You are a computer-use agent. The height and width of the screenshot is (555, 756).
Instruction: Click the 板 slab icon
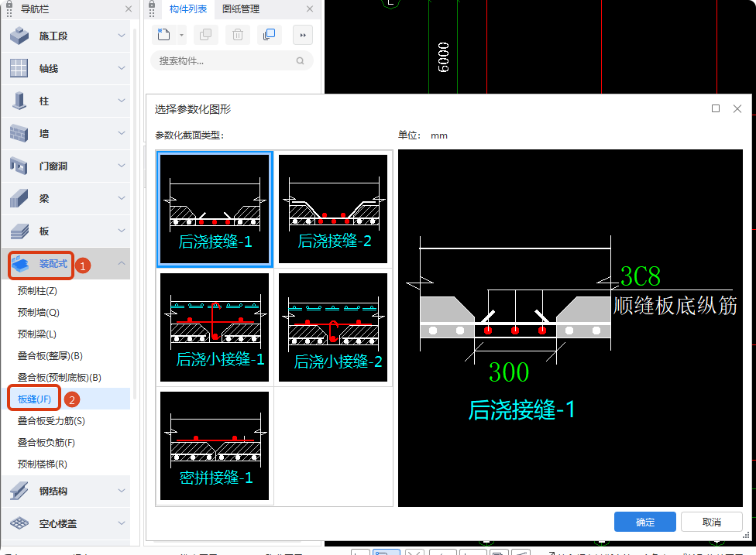click(x=19, y=231)
